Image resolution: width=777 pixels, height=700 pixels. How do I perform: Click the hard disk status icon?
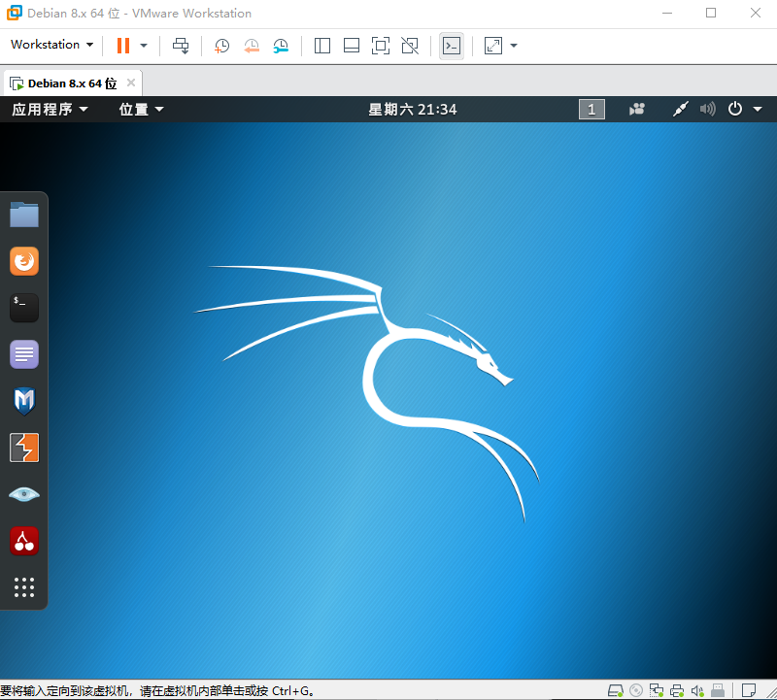click(616, 690)
